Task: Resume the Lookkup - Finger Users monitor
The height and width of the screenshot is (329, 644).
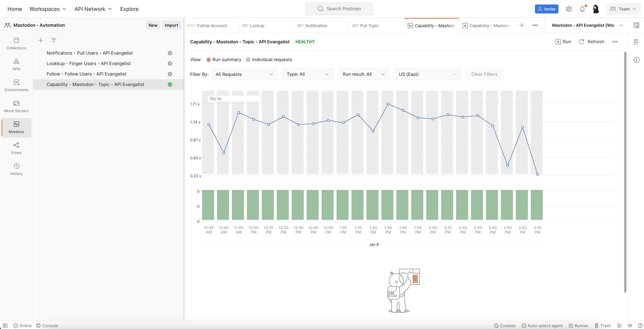Action: point(170,64)
